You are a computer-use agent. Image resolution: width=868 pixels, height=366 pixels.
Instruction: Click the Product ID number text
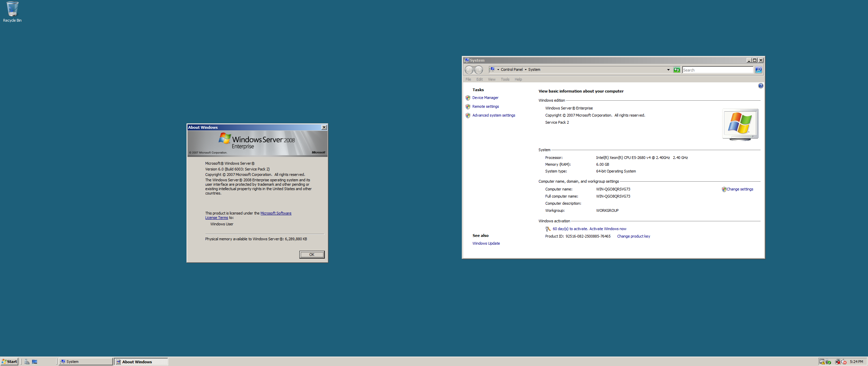tap(588, 236)
